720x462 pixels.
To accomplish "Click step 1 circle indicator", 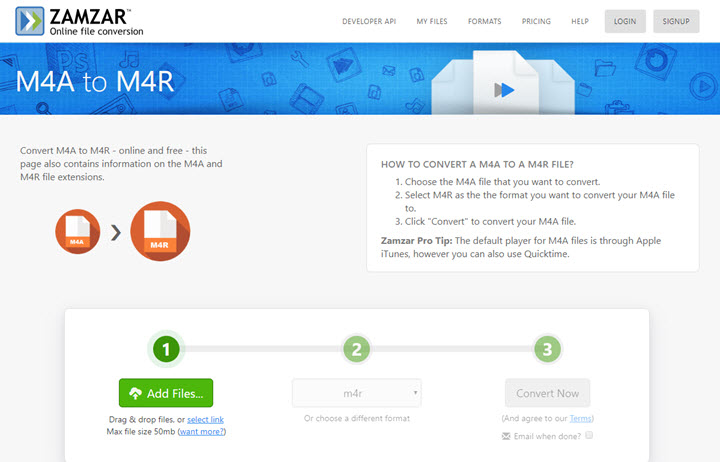I will point(166,349).
